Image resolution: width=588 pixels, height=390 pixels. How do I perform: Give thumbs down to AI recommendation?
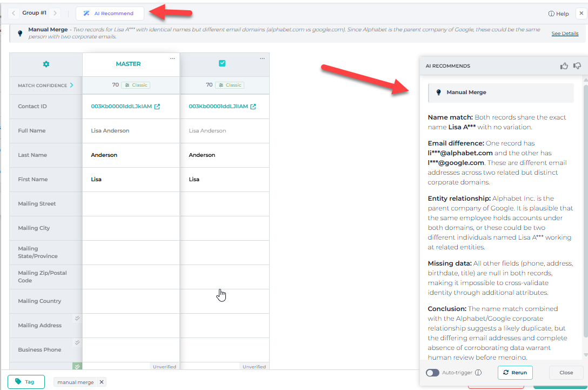point(577,66)
